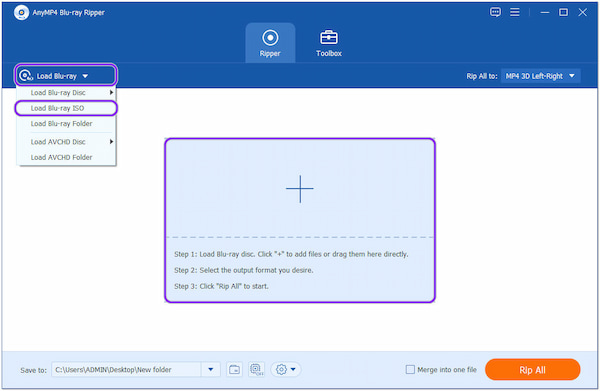Expand the Save to path dropdown arrow
Viewport: 600px width, 391px height.
(x=210, y=370)
